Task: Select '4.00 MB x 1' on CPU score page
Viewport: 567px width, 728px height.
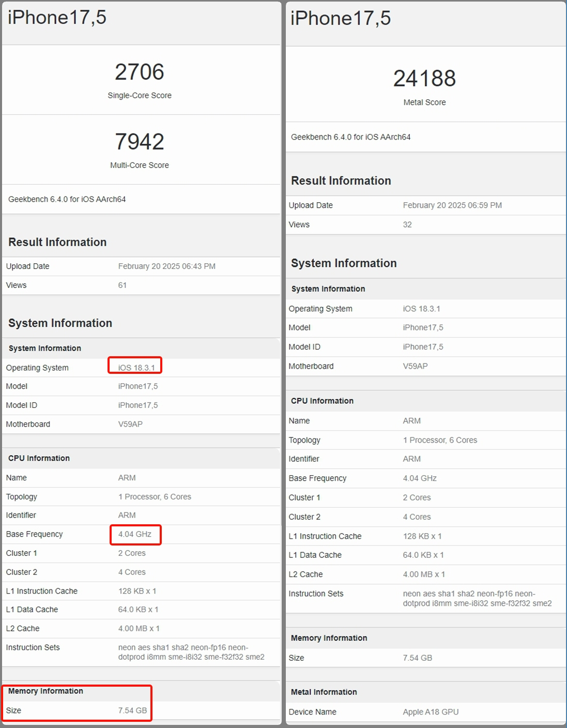Action: point(139,629)
